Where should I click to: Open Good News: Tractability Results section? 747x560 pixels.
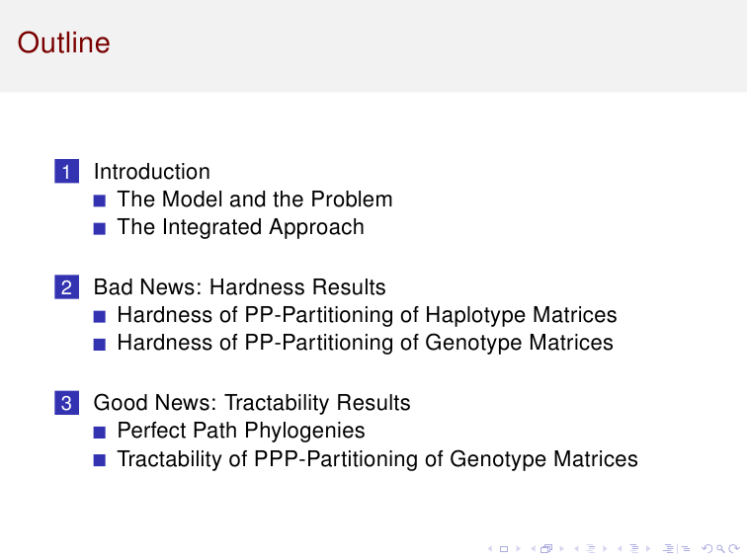tap(252, 403)
